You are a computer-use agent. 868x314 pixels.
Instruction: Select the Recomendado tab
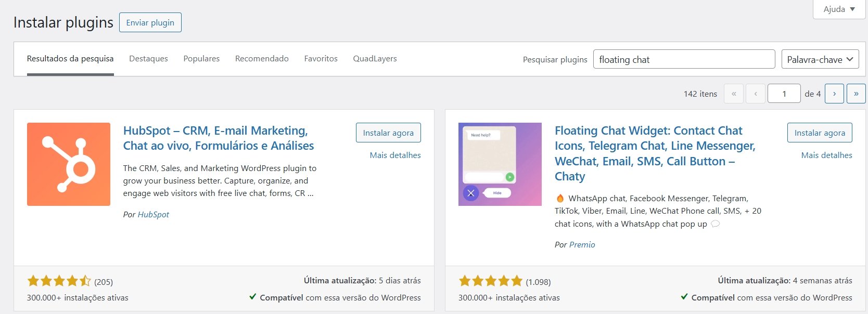pos(262,59)
